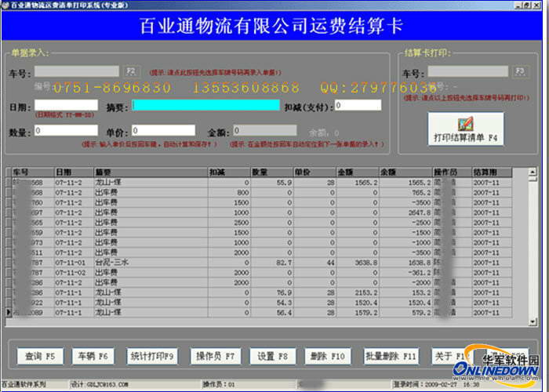Click the 金额 column header
549x392 pixels.
click(x=358, y=172)
